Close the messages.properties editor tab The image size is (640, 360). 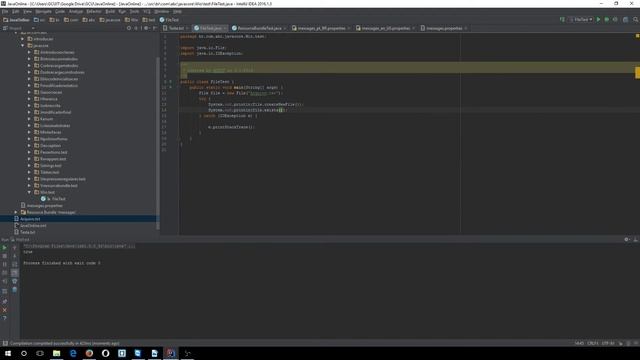click(x=466, y=28)
